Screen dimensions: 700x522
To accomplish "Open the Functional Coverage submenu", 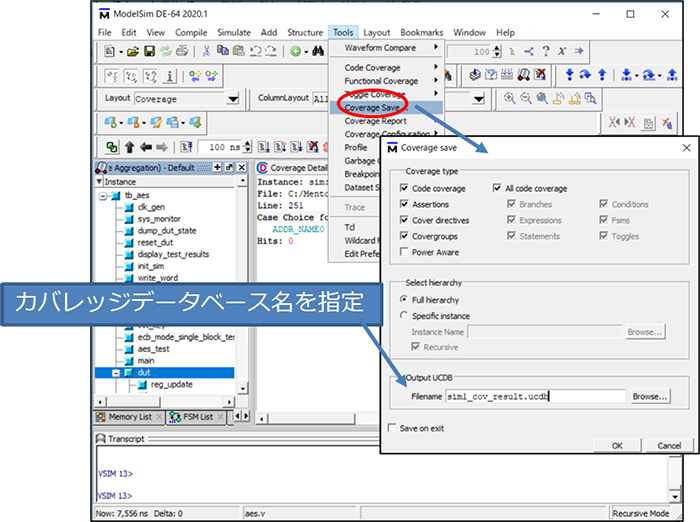I will (x=386, y=81).
